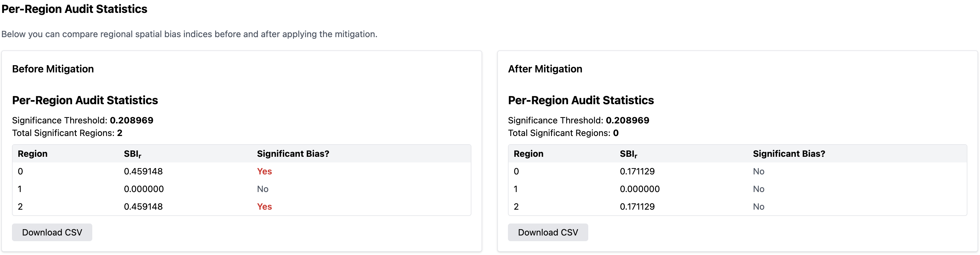This screenshot has width=980, height=255.
Task: Select the Before Mitigation card heading
Action: 53,69
